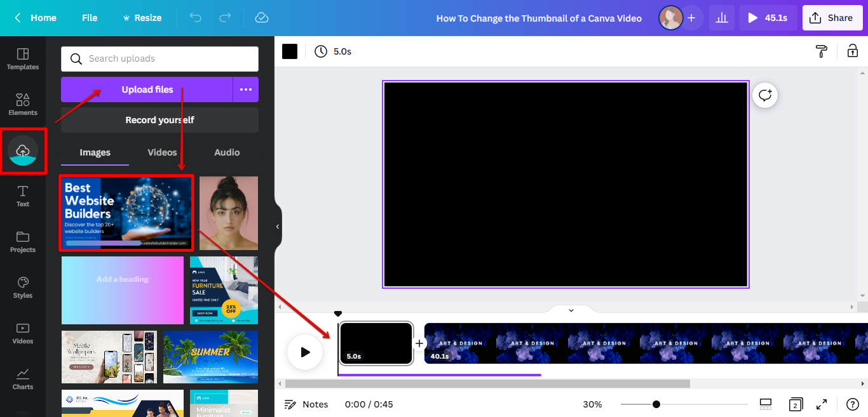Toggle fullscreen view mode
868x417 pixels.
click(822, 404)
